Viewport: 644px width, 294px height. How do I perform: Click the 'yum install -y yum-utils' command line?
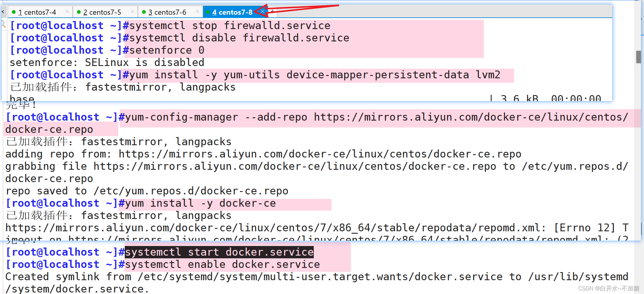315,75
